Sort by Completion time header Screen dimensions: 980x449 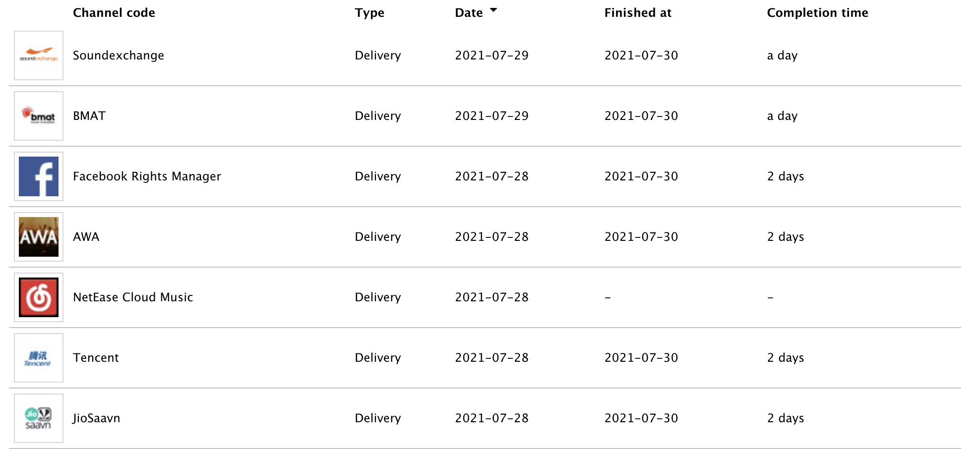coord(817,13)
